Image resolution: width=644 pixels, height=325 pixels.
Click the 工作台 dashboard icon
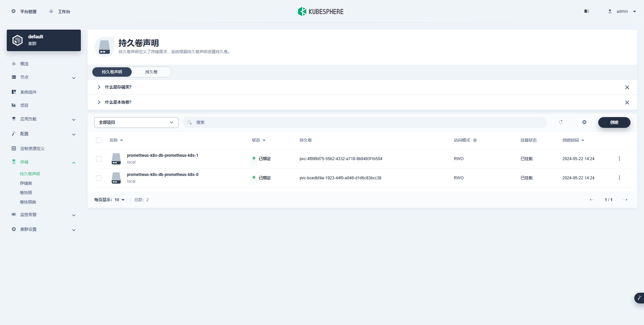[x=51, y=11]
